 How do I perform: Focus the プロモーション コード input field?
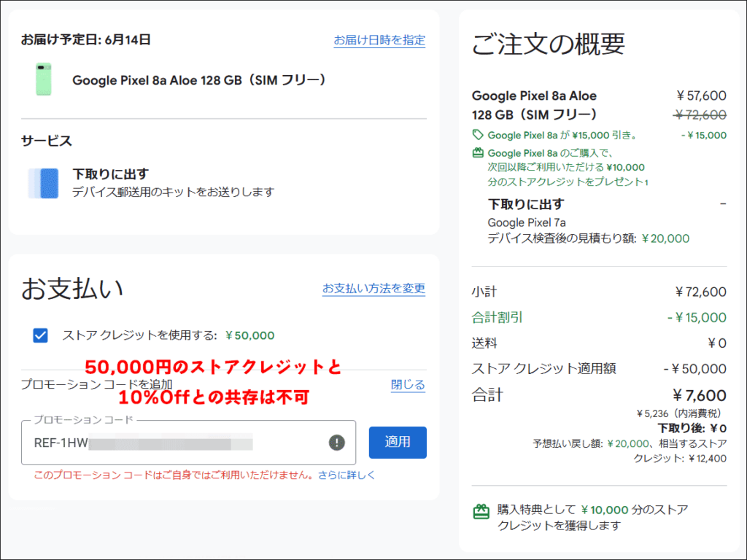click(189, 443)
